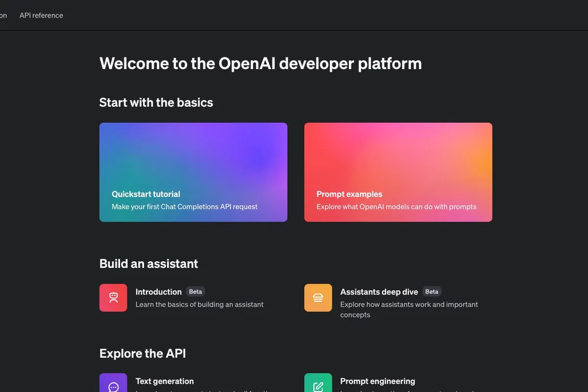Click 'Learn the basics of building an assistant'
Image resolution: width=588 pixels, height=392 pixels.
[x=199, y=304]
